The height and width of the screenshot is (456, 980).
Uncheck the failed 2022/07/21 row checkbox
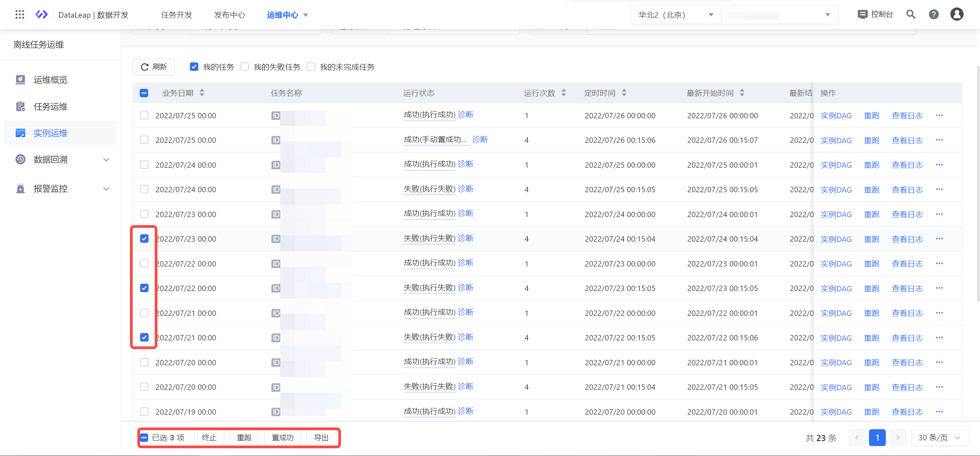coord(144,337)
